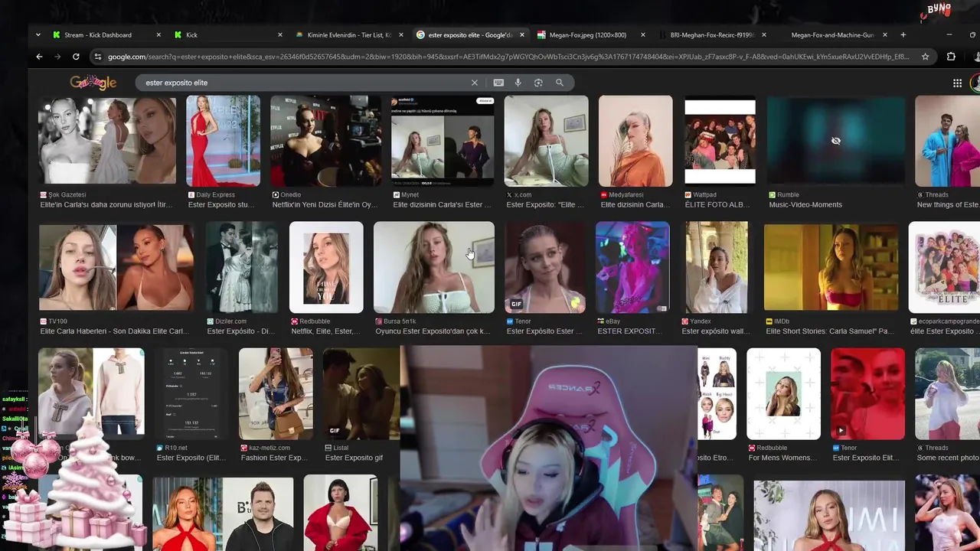Close the Megan-Fox-and-Machine-Gun tab
Viewport: 980px width, 551px height.
click(885, 34)
